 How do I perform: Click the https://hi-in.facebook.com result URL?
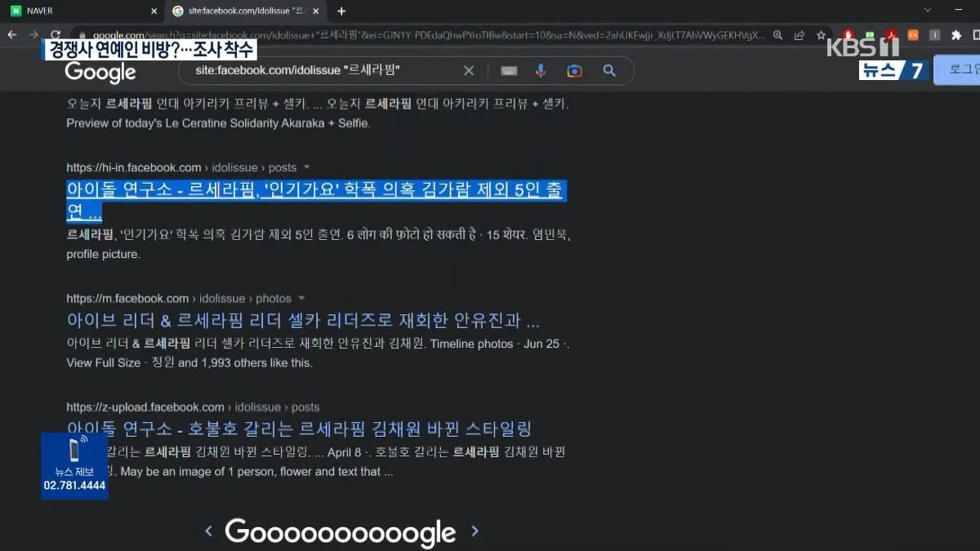click(x=181, y=167)
